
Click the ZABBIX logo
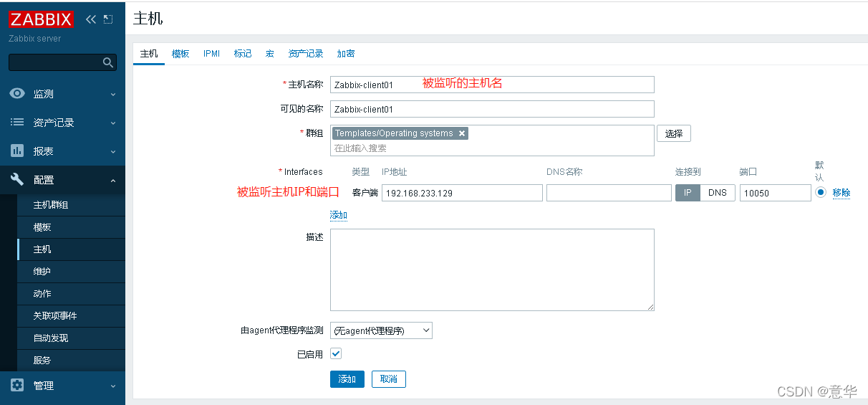point(41,19)
